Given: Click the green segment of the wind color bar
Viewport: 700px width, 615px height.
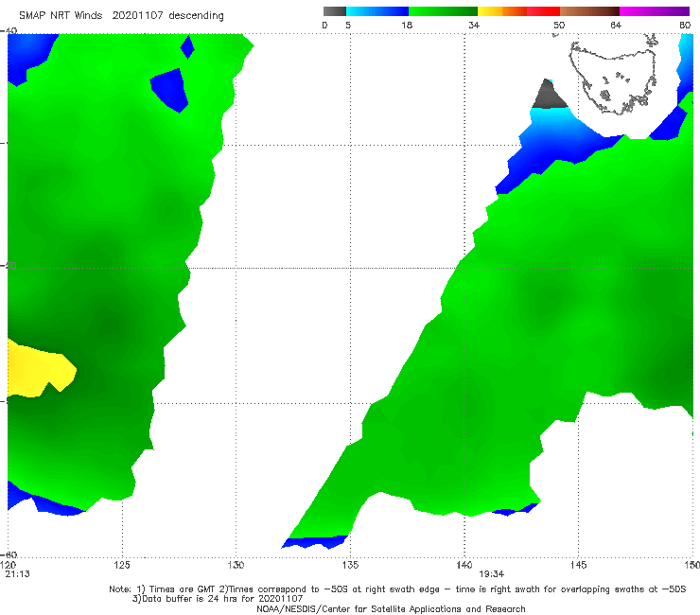Looking at the screenshot, I should (x=443, y=11).
